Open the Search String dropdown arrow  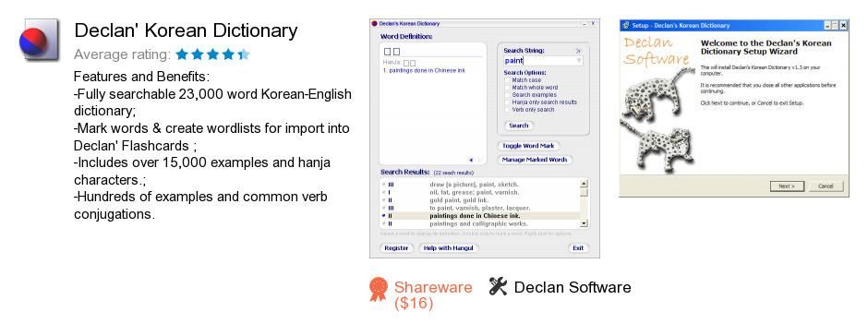(x=579, y=61)
